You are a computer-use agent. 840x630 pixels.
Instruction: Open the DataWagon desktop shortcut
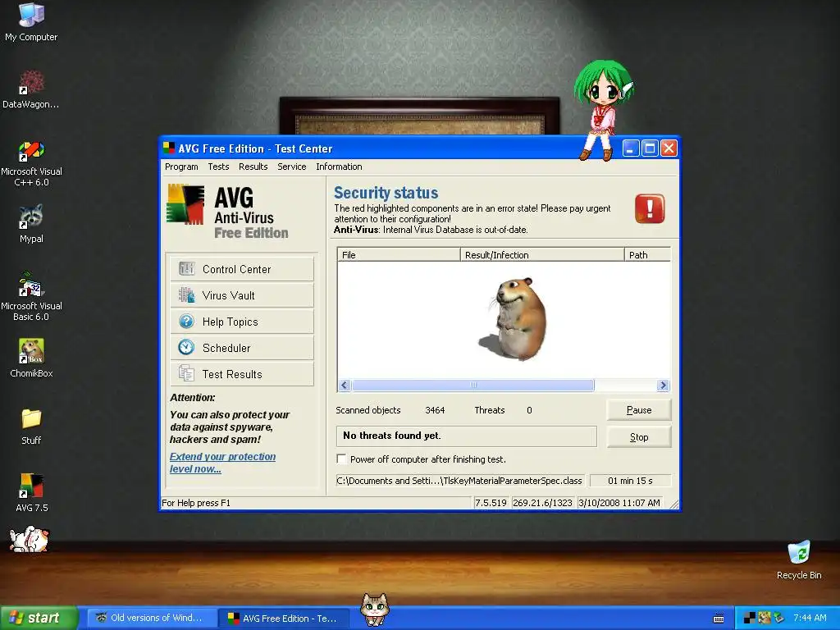pos(31,89)
